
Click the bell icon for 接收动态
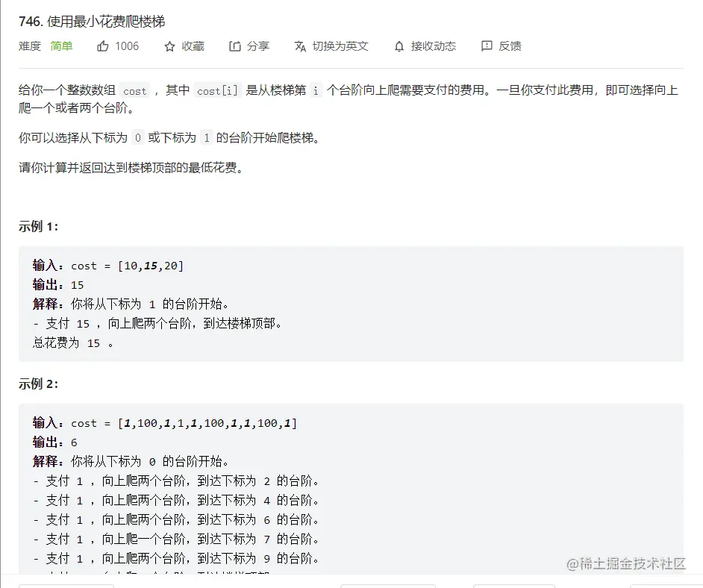(x=399, y=46)
